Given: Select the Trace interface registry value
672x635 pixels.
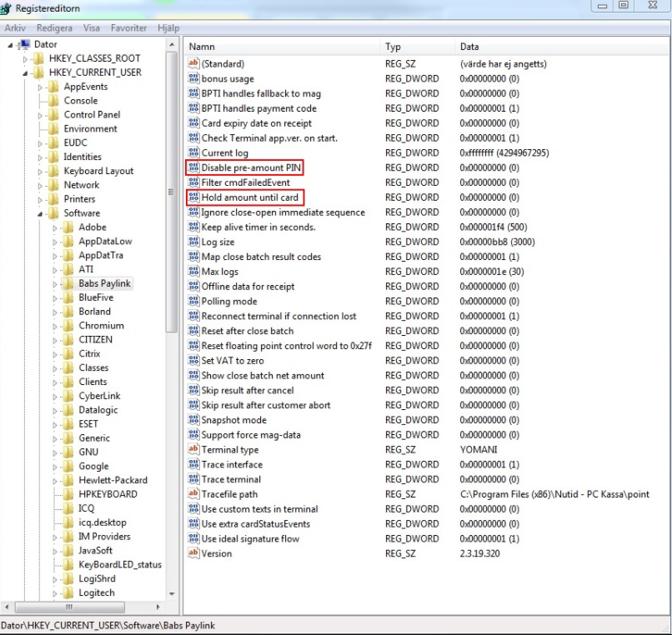Looking at the screenshot, I should (231, 465).
